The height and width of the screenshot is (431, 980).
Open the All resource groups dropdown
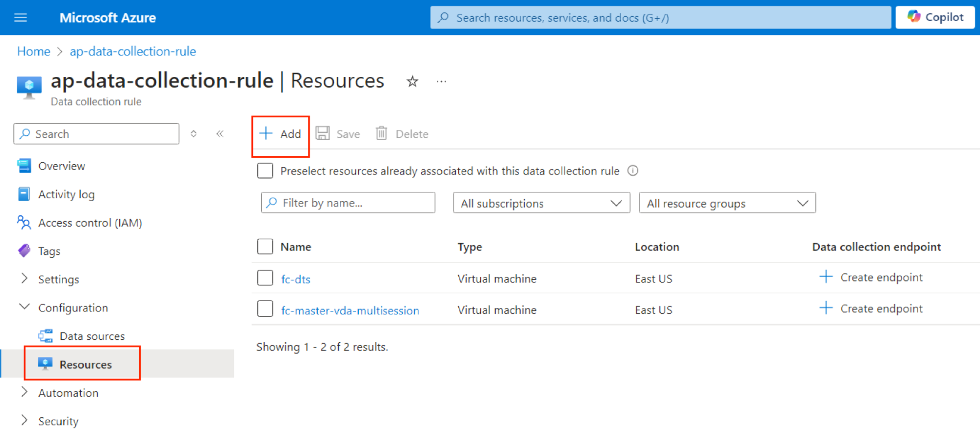tap(727, 203)
